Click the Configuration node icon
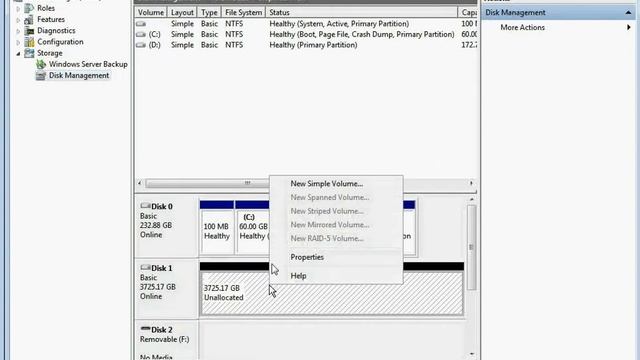The image size is (640, 360). coord(29,42)
